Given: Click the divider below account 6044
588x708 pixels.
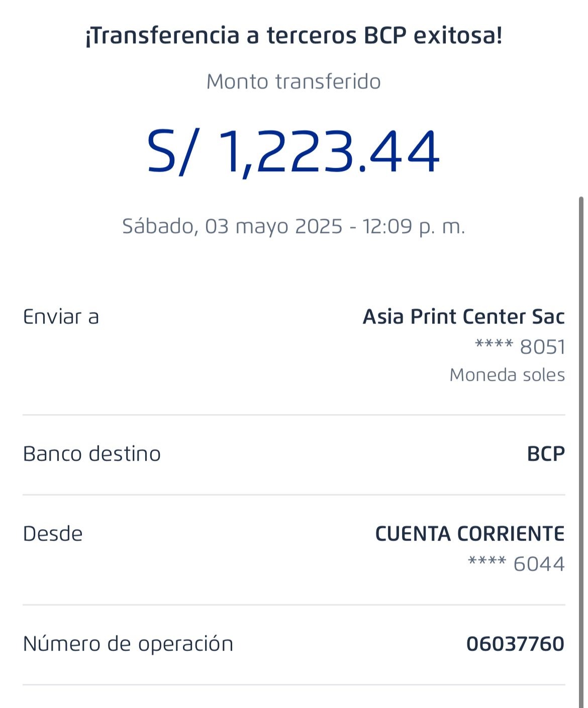Looking at the screenshot, I should (x=293, y=605).
